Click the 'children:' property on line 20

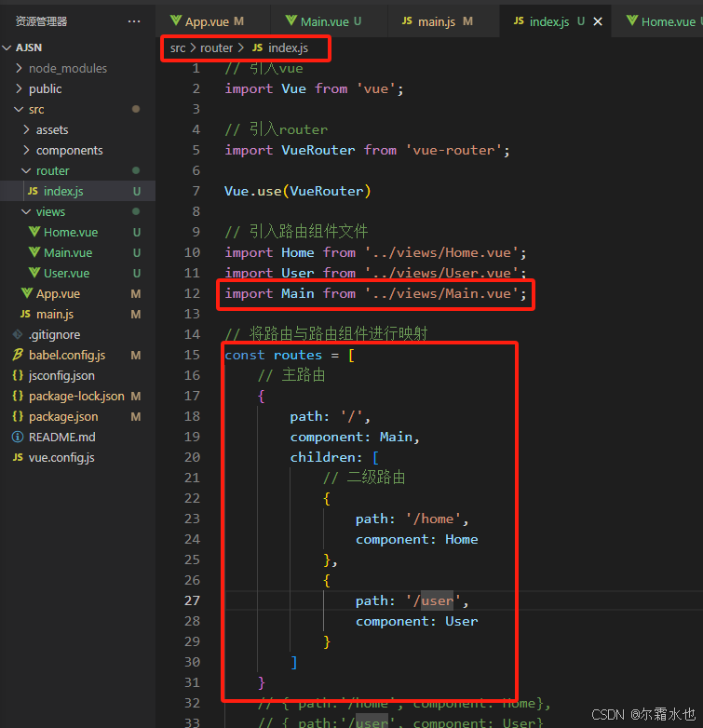pos(326,457)
